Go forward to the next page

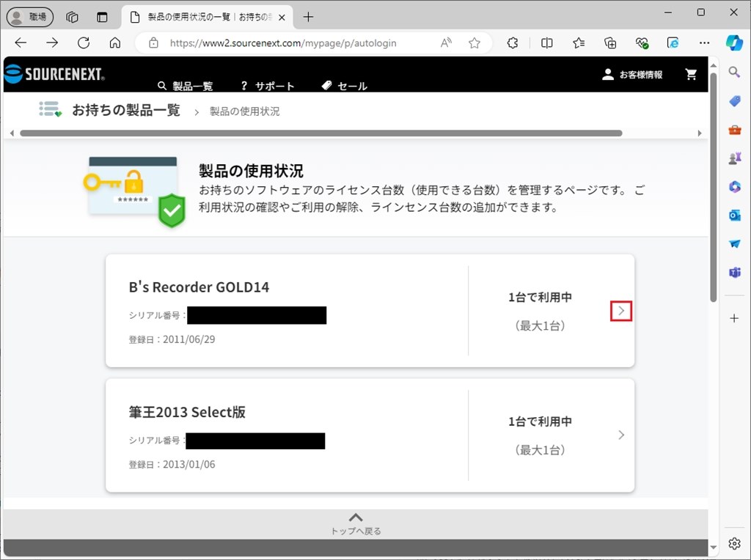pos(52,43)
